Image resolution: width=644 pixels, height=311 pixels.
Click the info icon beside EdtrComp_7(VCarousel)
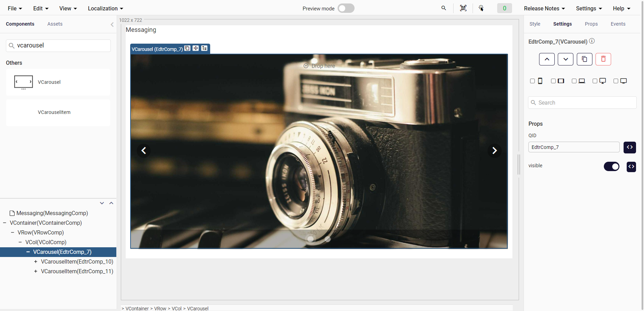[592, 41]
